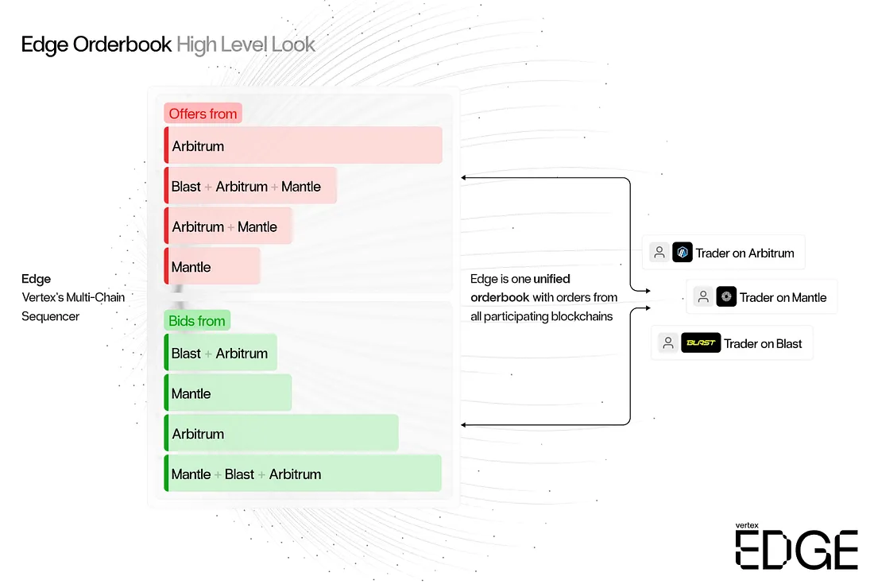Click user avatar beside Trader on Arbitrum

click(x=659, y=253)
